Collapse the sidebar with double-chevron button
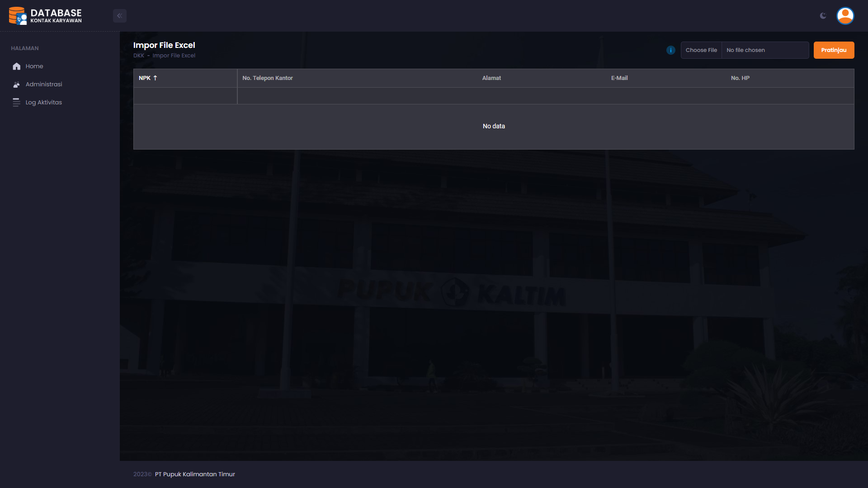This screenshot has height=488, width=868. coord(119,16)
